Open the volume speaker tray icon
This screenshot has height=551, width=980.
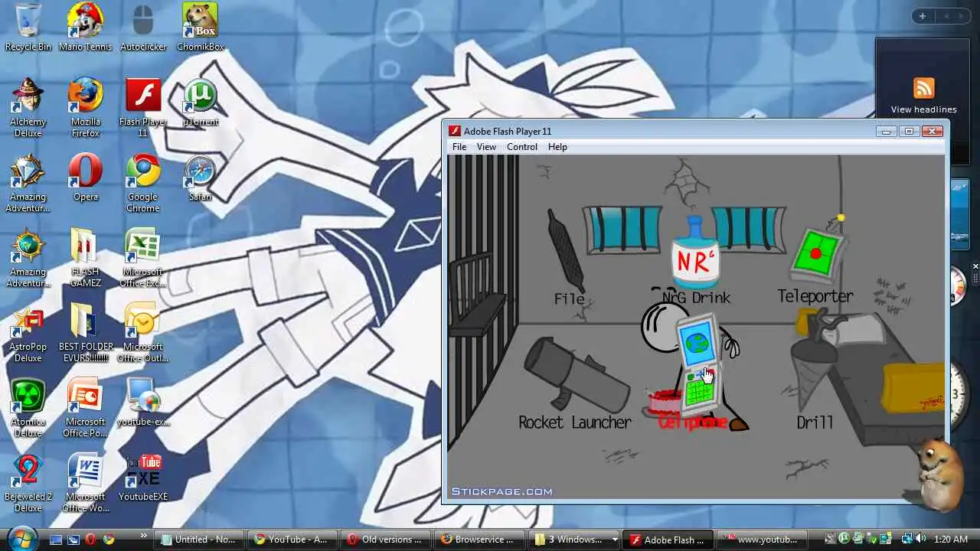[x=920, y=539]
